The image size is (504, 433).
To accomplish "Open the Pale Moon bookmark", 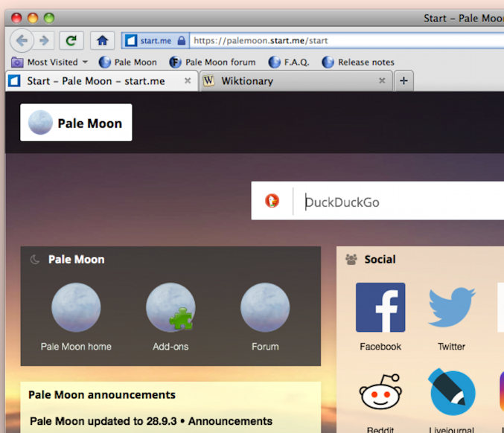I will click(127, 62).
